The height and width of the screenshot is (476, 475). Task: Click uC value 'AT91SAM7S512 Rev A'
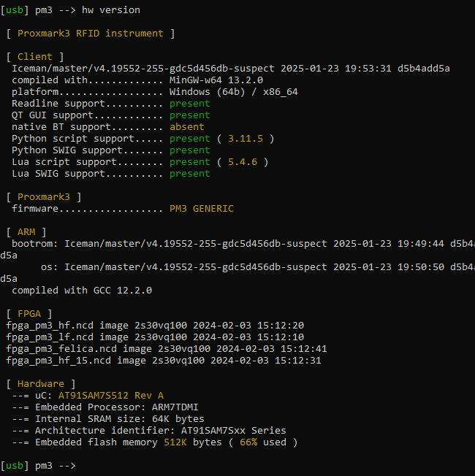(x=111, y=396)
